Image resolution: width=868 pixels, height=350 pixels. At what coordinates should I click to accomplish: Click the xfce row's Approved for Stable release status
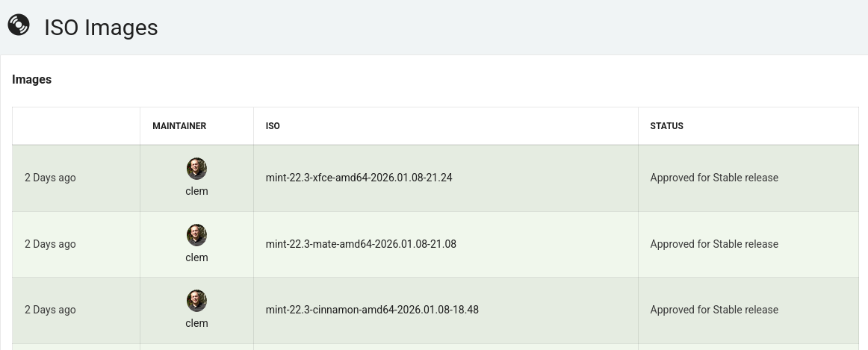[x=714, y=178]
